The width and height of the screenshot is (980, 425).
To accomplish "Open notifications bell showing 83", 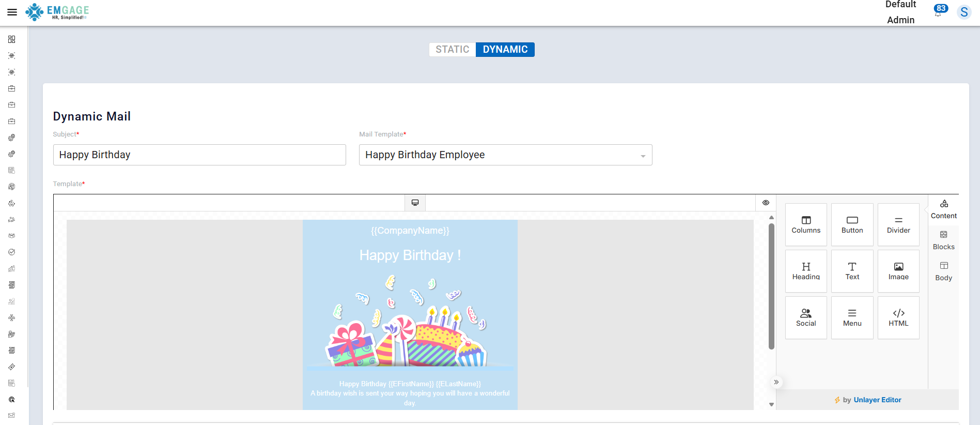I will point(940,11).
